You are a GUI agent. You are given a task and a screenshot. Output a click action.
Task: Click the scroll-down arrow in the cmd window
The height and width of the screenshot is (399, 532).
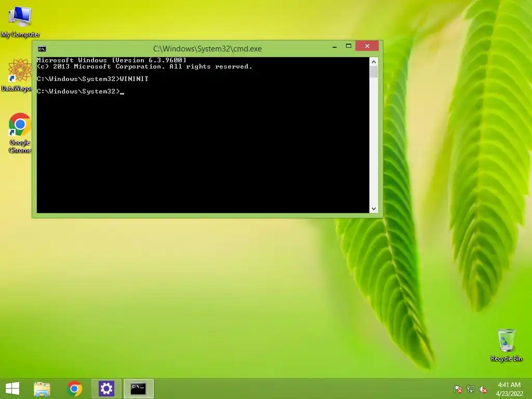[374, 209]
